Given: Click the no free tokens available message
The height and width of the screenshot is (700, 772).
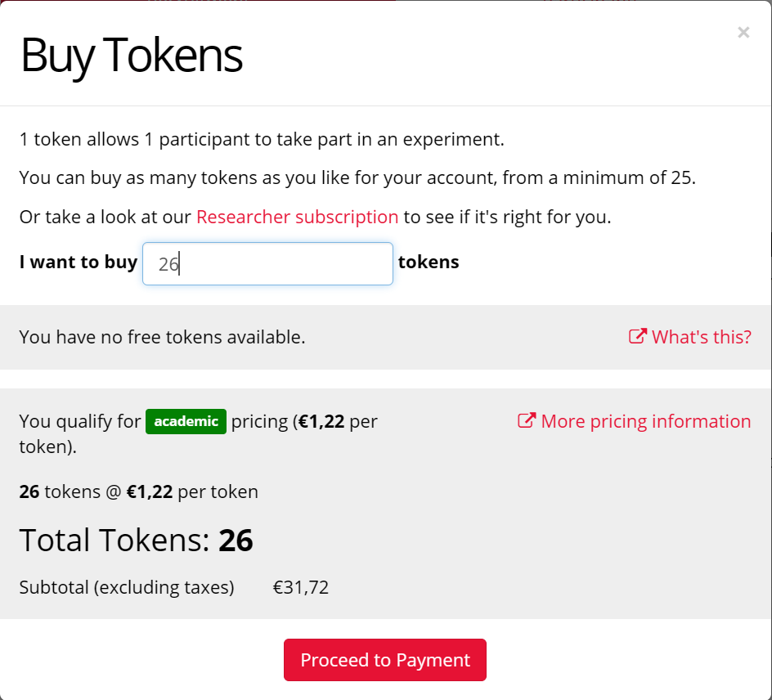Looking at the screenshot, I should (x=162, y=337).
